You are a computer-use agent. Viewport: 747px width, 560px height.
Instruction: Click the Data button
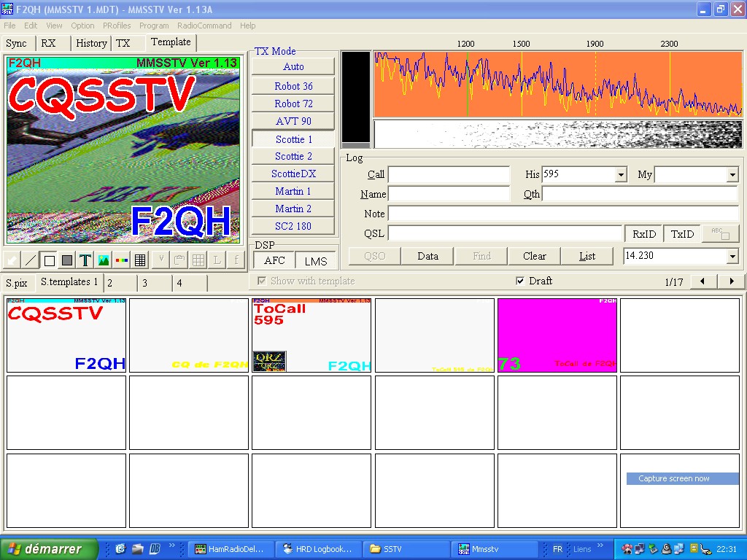click(427, 256)
